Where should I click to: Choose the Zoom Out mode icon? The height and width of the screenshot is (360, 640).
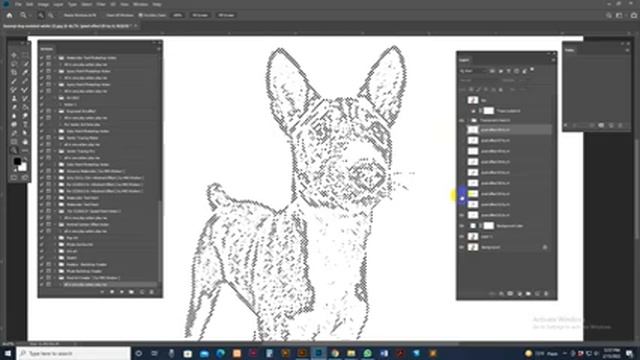click(x=51, y=15)
